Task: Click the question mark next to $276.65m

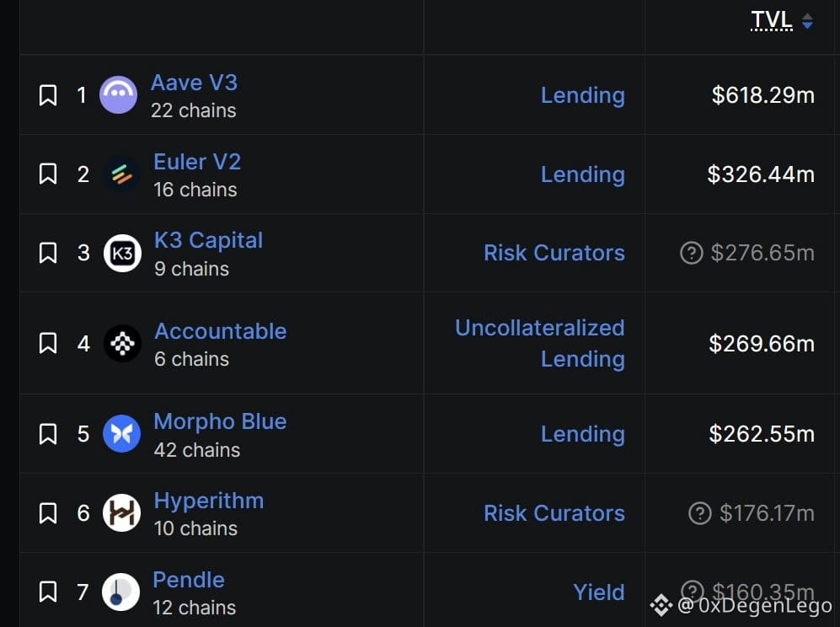Action: [x=691, y=253]
